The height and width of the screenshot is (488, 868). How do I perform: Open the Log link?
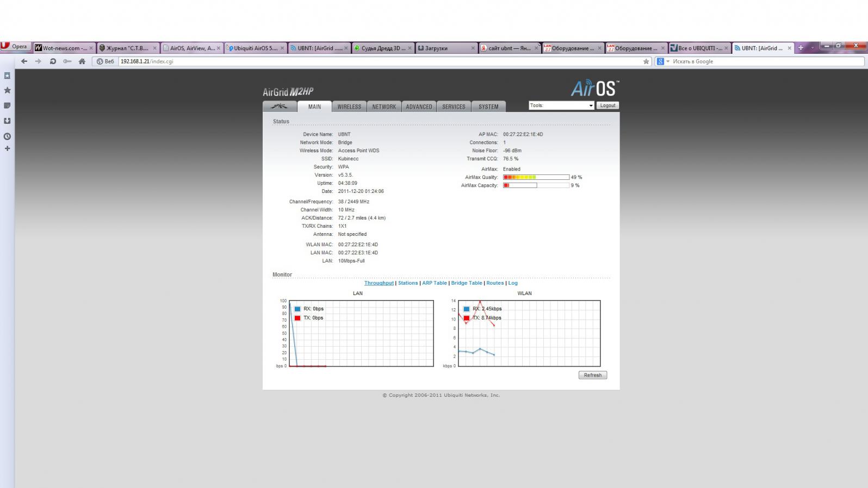coord(513,283)
